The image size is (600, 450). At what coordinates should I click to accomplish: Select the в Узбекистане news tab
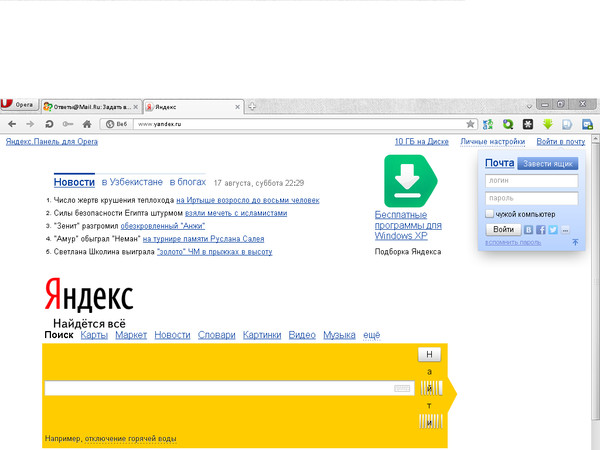pos(132,182)
